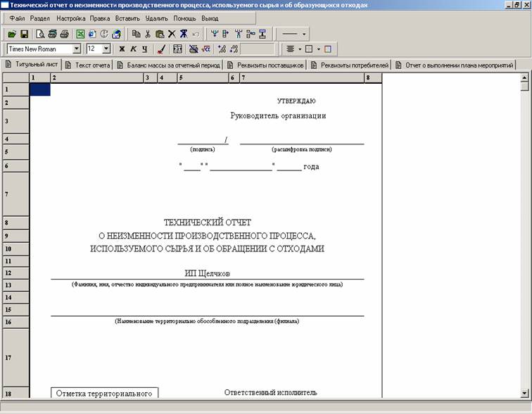Select the row 7 header

pos(7,194)
